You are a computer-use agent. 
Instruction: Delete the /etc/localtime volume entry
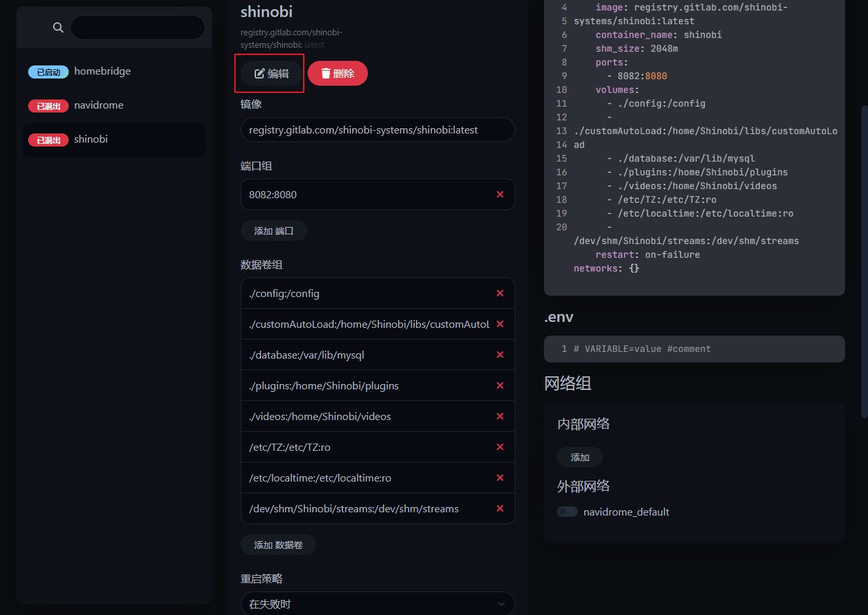(500, 478)
